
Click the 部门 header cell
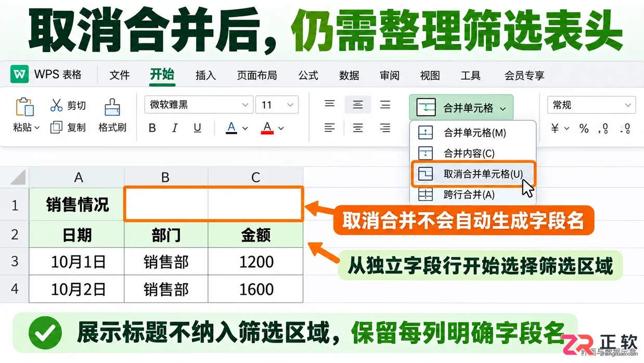point(166,235)
